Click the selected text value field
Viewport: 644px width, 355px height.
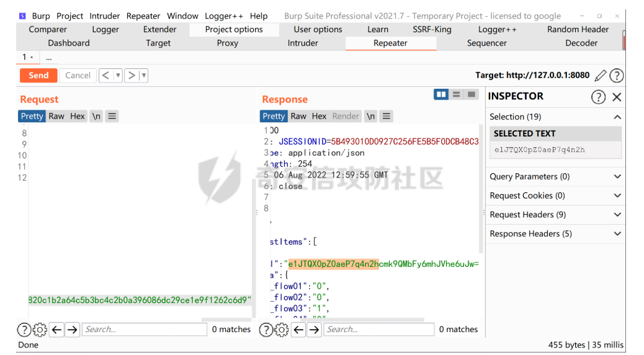coord(555,150)
